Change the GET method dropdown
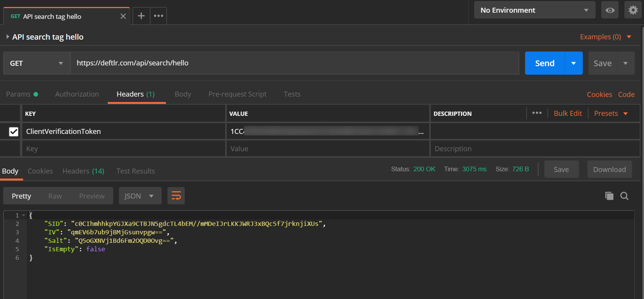The width and height of the screenshot is (644, 299). pos(37,63)
